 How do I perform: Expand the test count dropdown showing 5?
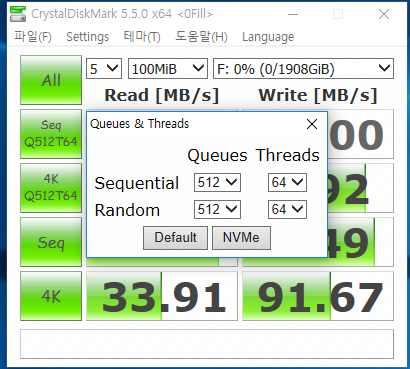[x=104, y=69]
